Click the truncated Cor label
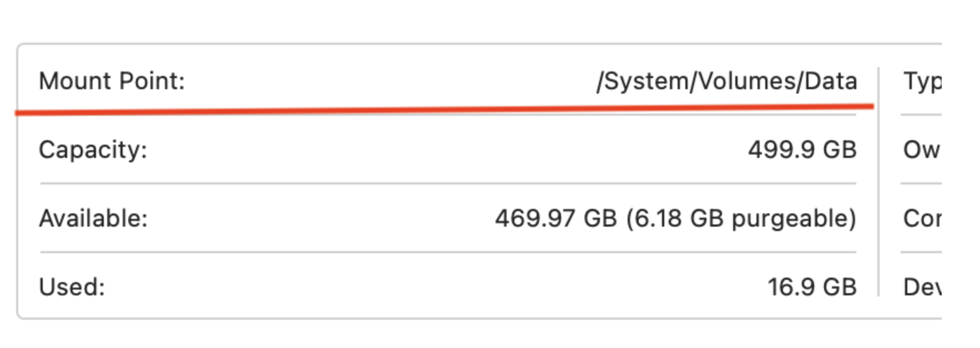 tap(921, 218)
